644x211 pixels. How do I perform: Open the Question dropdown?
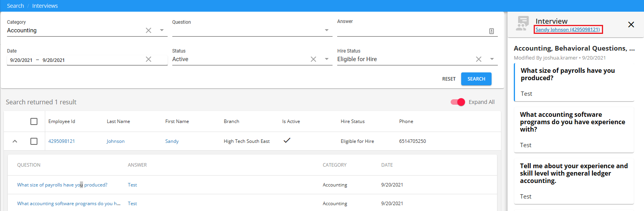point(327,30)
